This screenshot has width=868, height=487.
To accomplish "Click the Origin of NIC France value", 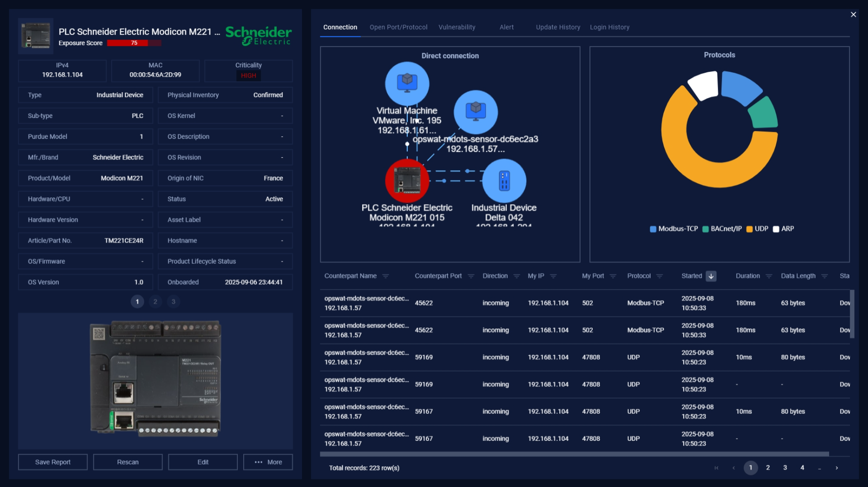I will (x=273, y=179).
